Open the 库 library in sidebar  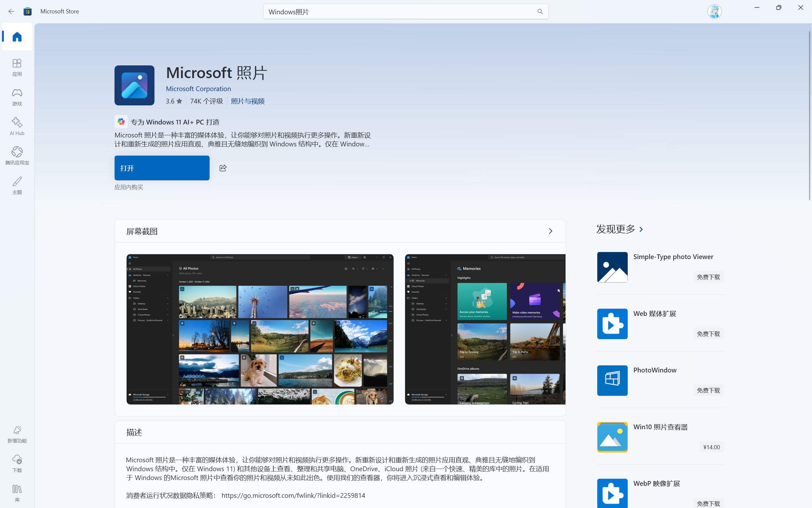(17, 493)
